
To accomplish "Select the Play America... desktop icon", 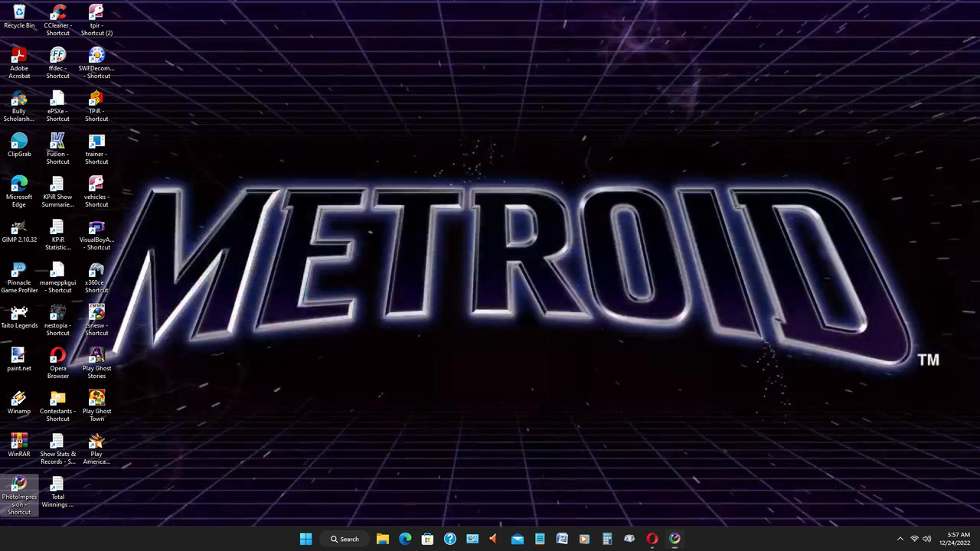I will coord(96,448).
